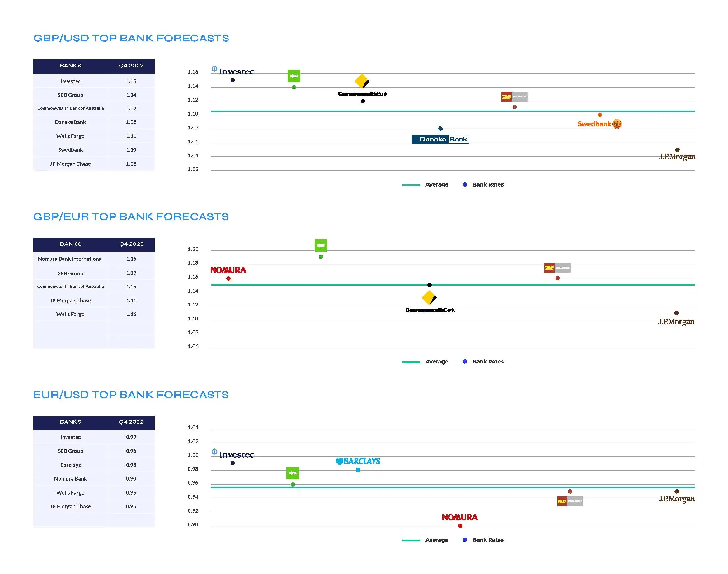Click the 1.11 value in GBP/EUR table

click(x=131, y=301)
